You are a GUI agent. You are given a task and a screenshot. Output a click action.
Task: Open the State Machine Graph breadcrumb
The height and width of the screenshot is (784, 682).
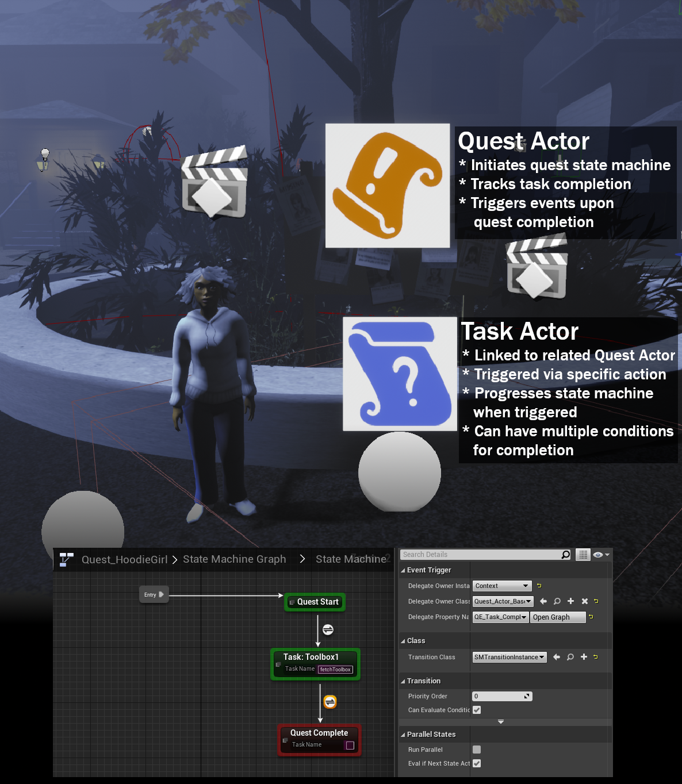pos(234,559)
